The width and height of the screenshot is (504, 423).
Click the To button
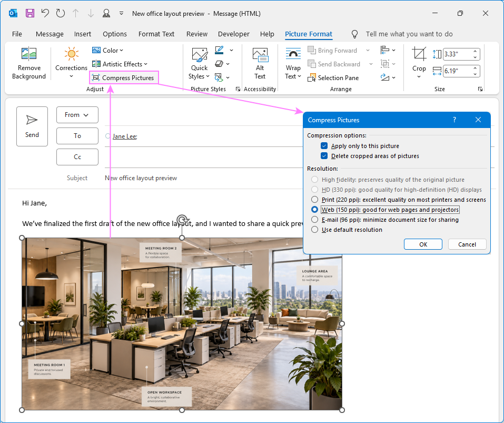[77, 136]
